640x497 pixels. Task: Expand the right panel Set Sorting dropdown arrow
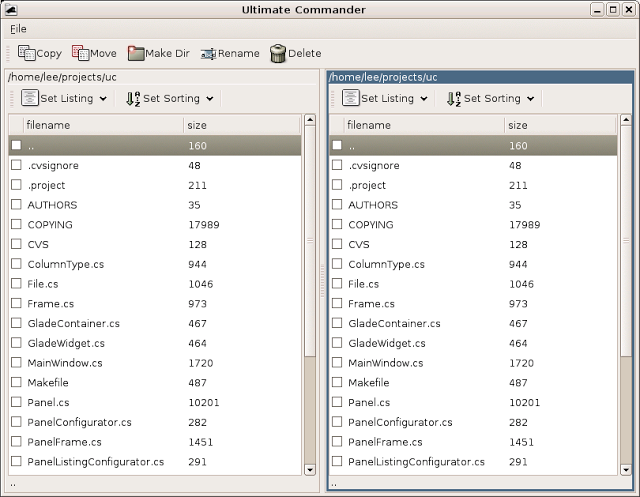coord(530,99)
